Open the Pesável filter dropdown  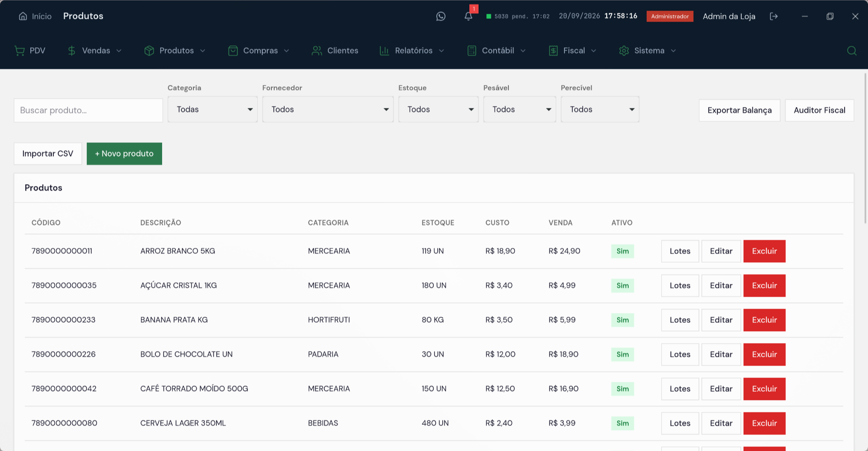[520, 109]
